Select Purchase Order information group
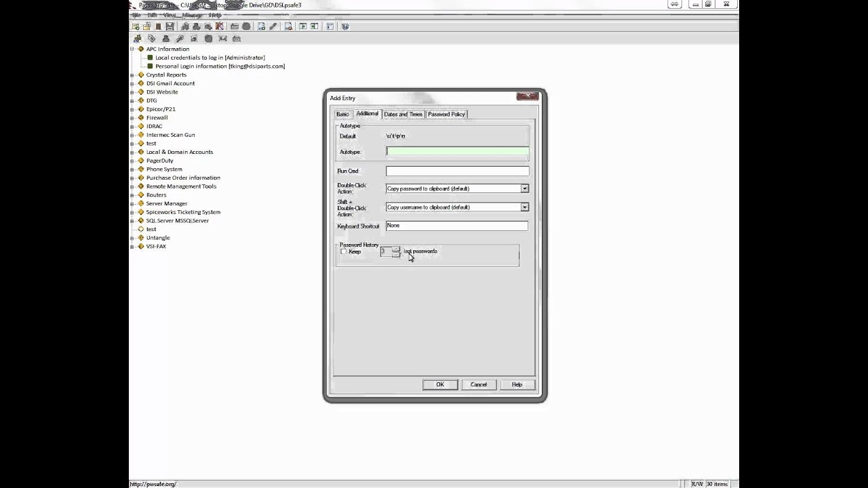The image size is (868, 488). pyautogui.click(x=183, y=178)
